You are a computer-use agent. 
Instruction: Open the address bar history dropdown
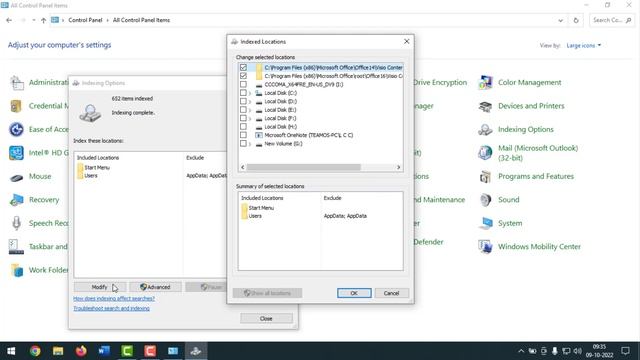point(560,20)
